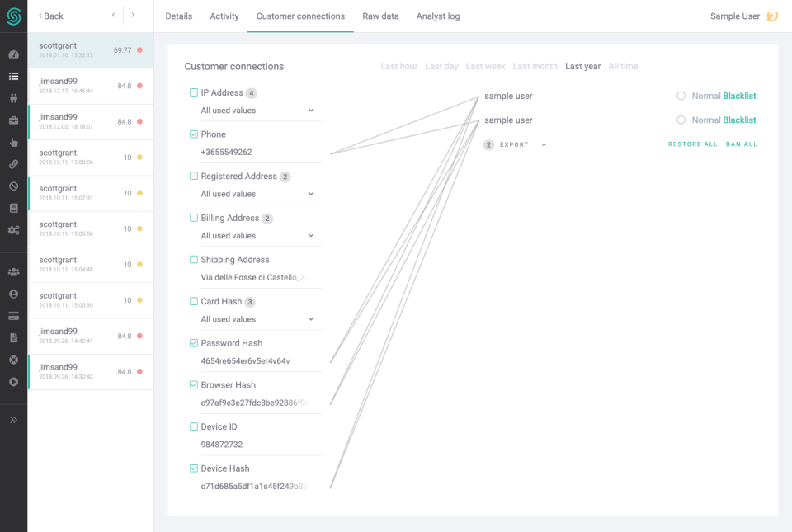Open the Export dropdown arrow
Image resolution: width=792 pixels, height=532 pixels.
(x=544, y=145)
